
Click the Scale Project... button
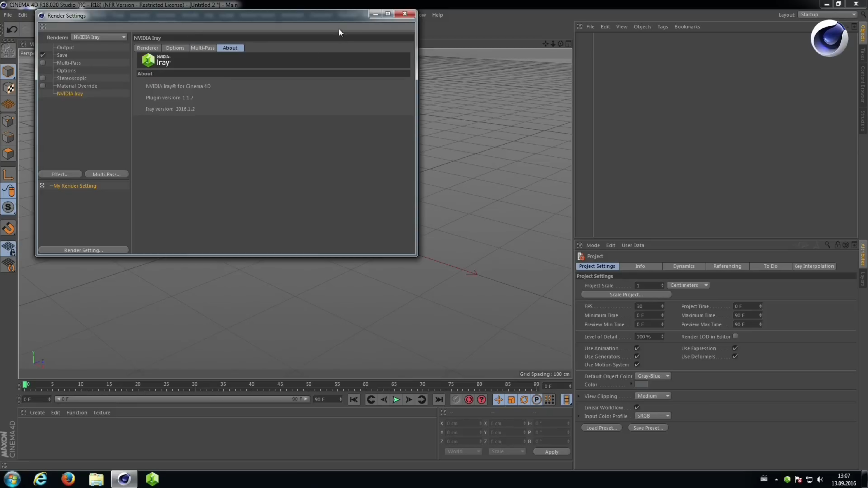point(626,294)
